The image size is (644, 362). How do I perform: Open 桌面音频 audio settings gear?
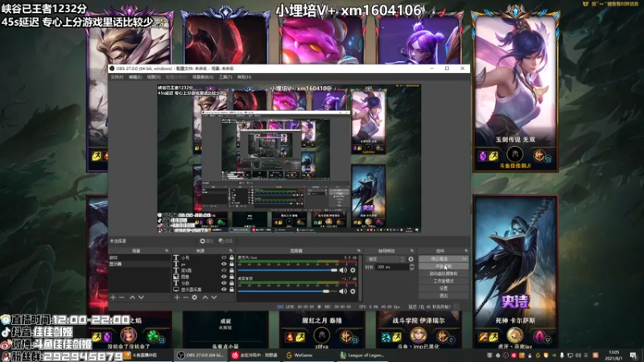coord(353,291)
